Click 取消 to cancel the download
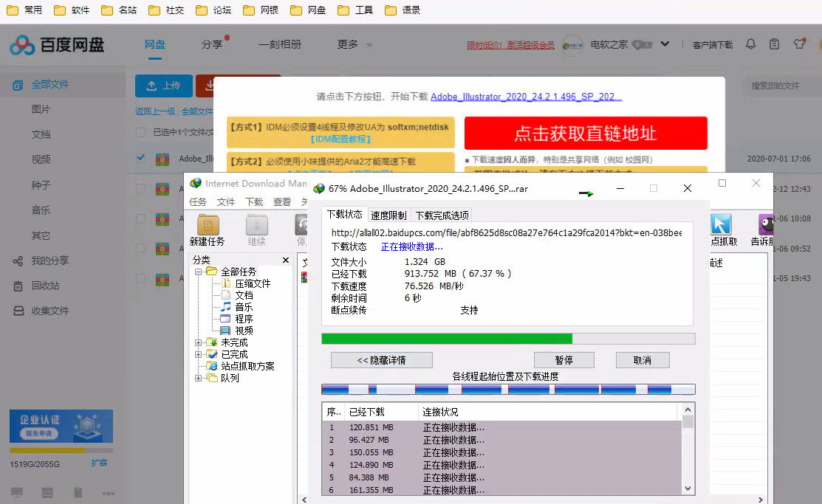 [643, 360]
